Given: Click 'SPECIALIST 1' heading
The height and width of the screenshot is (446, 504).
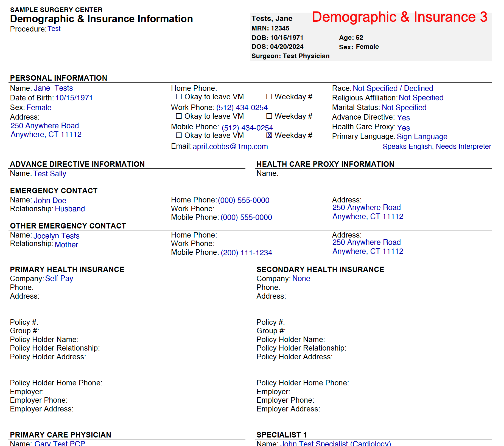Looking at the screenshot, I should [282, 435].
